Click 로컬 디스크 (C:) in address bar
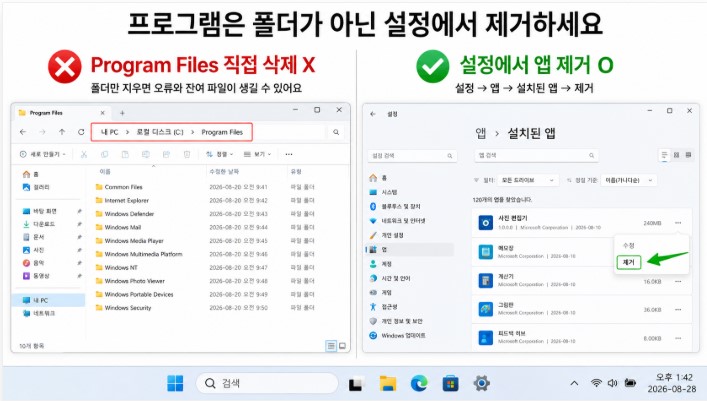Screen dimensions: 707x401 click(160, 132)
